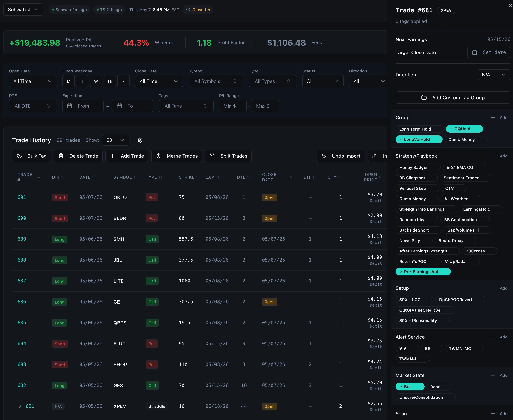Sort by Trade # column arrow

click(x=39, y=177)
